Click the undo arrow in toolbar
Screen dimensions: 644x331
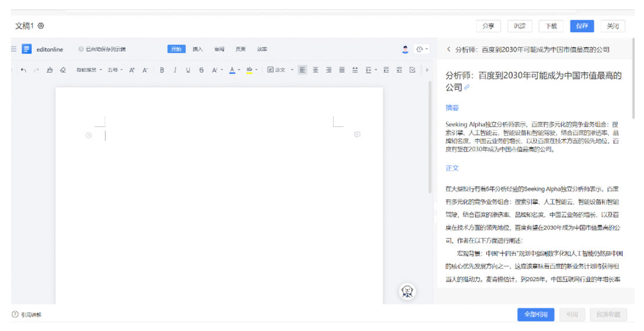click(23, 70)
